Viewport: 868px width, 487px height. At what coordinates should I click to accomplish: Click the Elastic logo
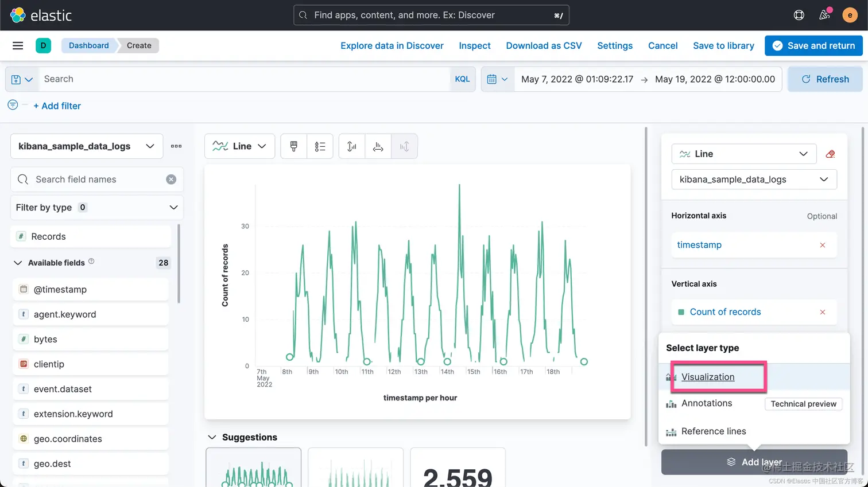[x=41, y=15]
